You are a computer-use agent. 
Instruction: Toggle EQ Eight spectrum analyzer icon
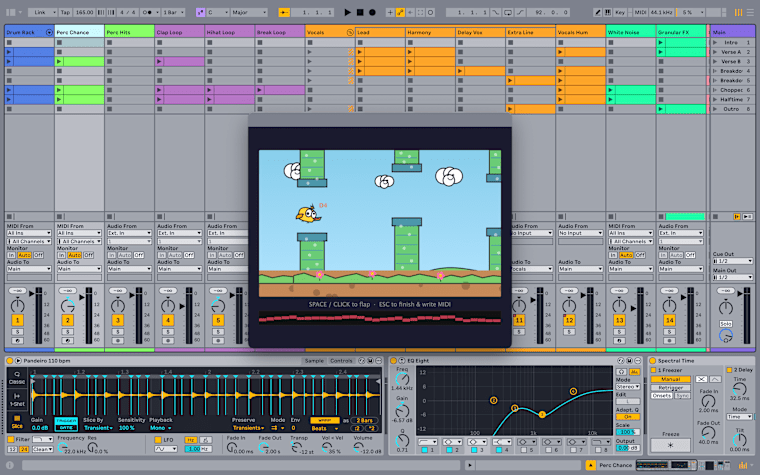(634, 372)
